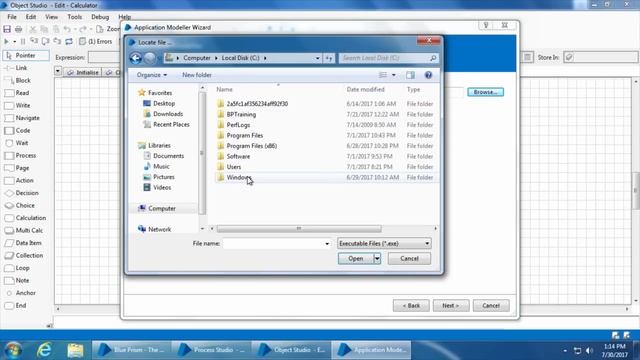
Task: Select the Process stage tool
Action: coord(21,156)
